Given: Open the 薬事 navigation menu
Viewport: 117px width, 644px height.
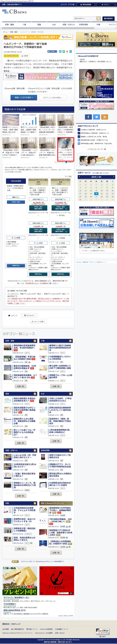Looking at the screenshot, I should coord(39,25).
